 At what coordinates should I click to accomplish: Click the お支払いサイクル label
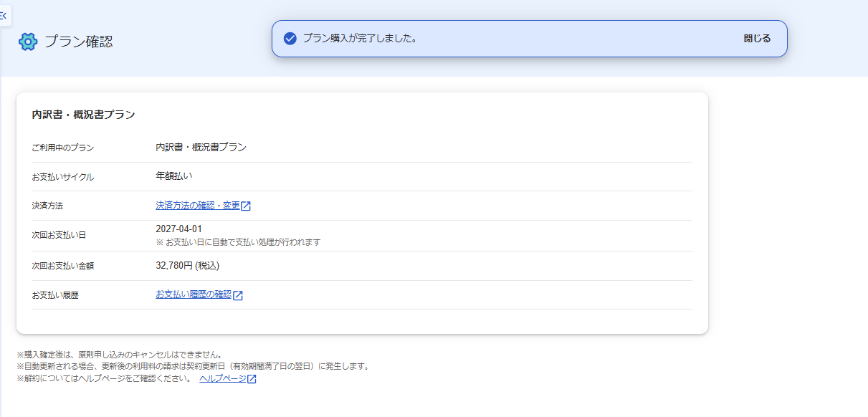point(63,177)
